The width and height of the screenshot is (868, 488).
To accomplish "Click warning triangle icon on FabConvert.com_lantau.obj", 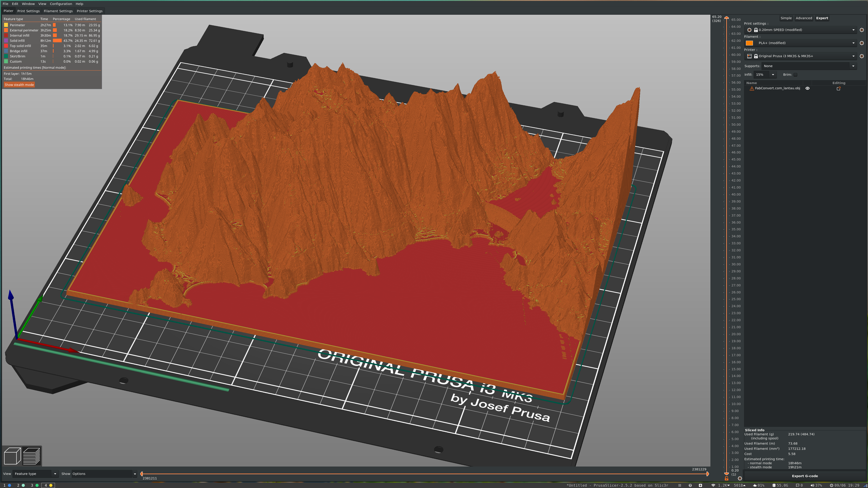I will [751, 89].
